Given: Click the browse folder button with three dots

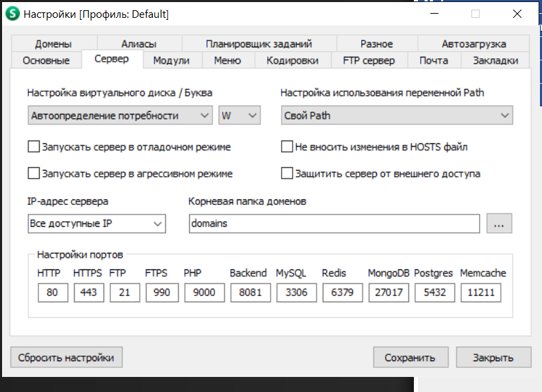Looking at the screenshot, I should (x=500, y=223).
